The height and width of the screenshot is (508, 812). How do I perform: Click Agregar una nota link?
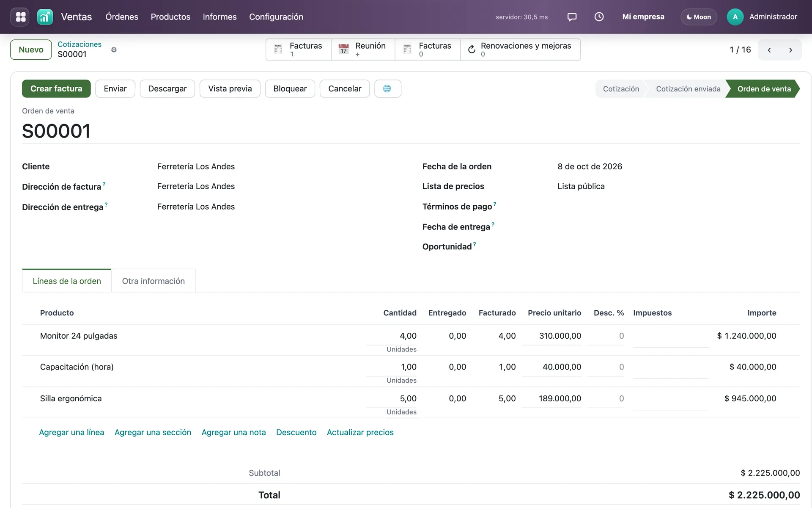[233, 432]
